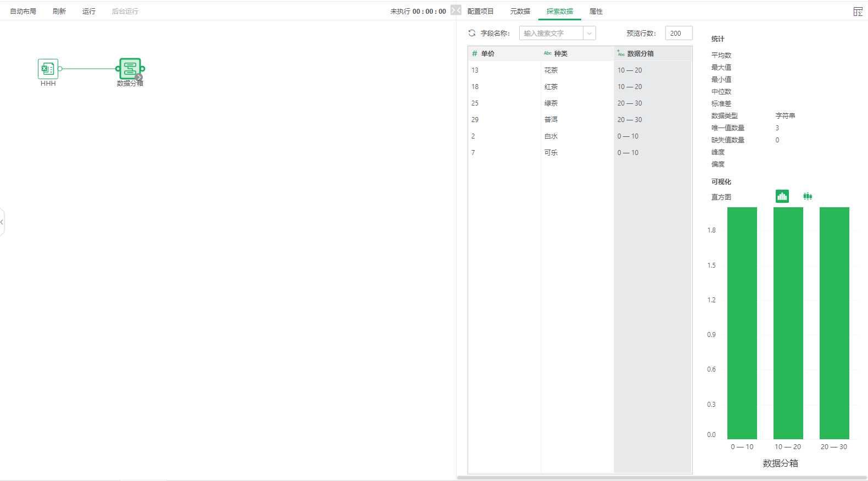This screenshot has height=481, width=868.
Task: Open the 字段名称 search dropdown arrow
Action: click(589, 34)
